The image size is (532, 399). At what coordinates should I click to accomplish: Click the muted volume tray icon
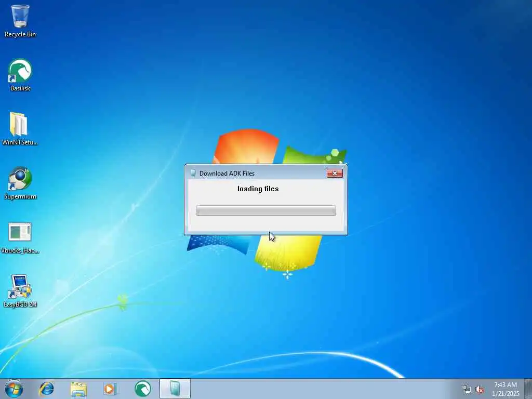tap(480, 390)
